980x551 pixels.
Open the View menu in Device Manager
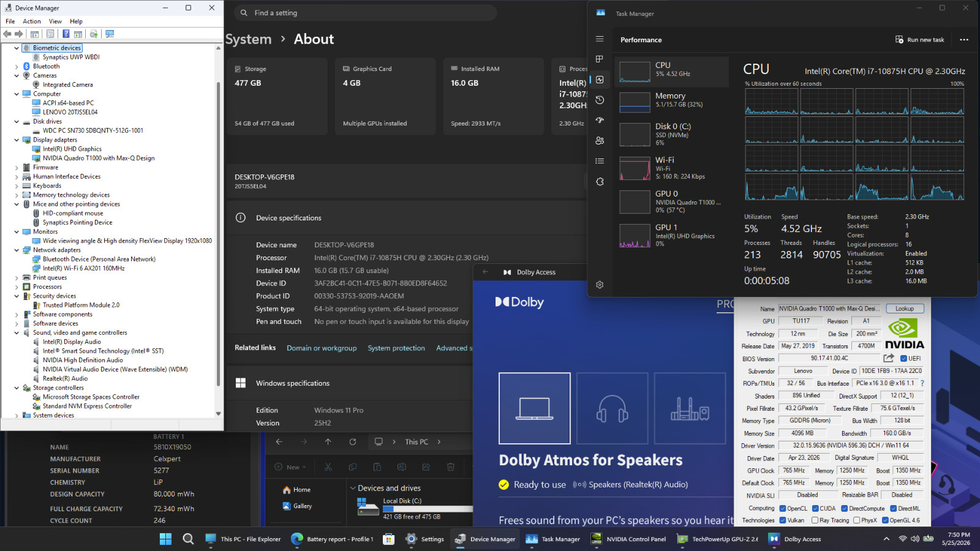tap(55, 21)
